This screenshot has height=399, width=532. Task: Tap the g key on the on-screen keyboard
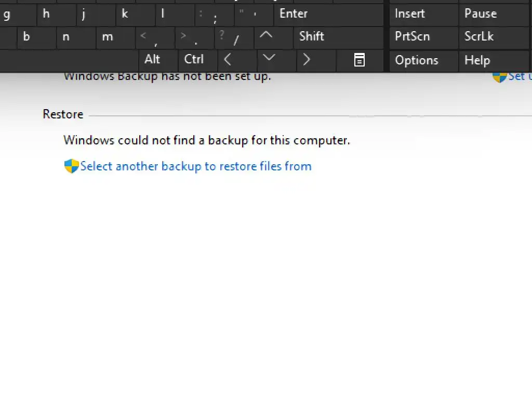point(18,15)
